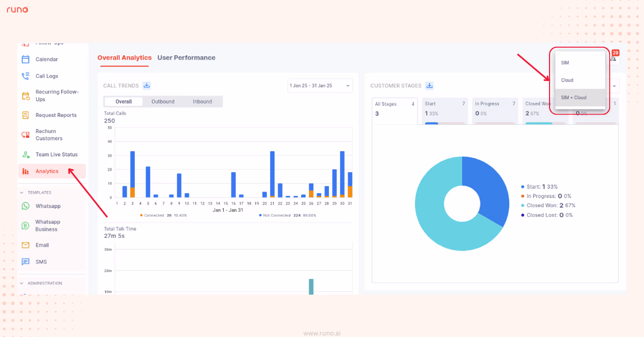The width and height of the screenshot is (644, 337).
Task: Switch call trends to Outbound
Action: tap(163, 101)
